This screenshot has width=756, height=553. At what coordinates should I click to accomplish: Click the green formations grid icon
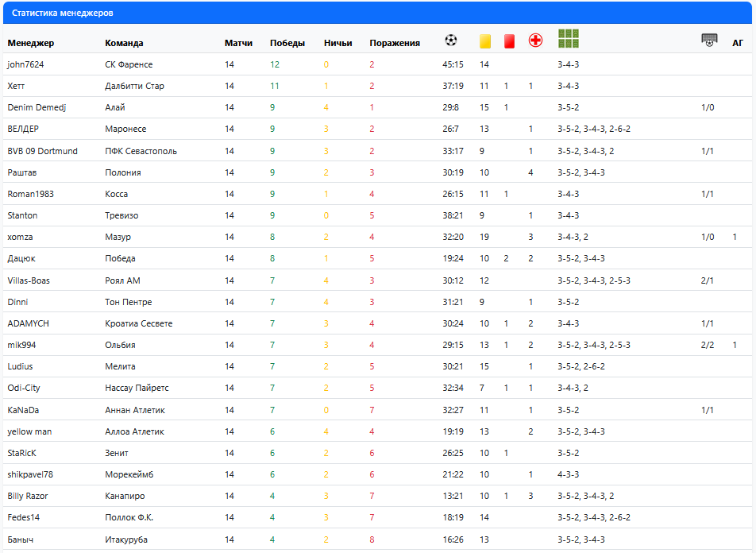569,39
